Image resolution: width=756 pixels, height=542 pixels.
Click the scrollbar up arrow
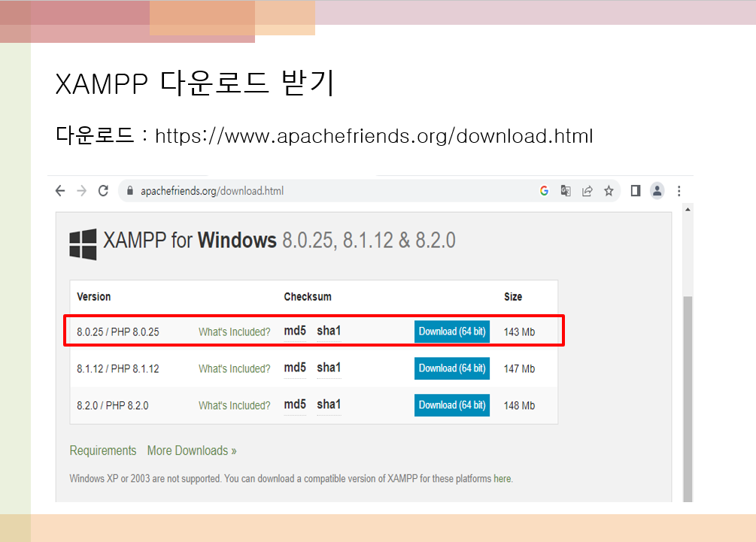688,209
